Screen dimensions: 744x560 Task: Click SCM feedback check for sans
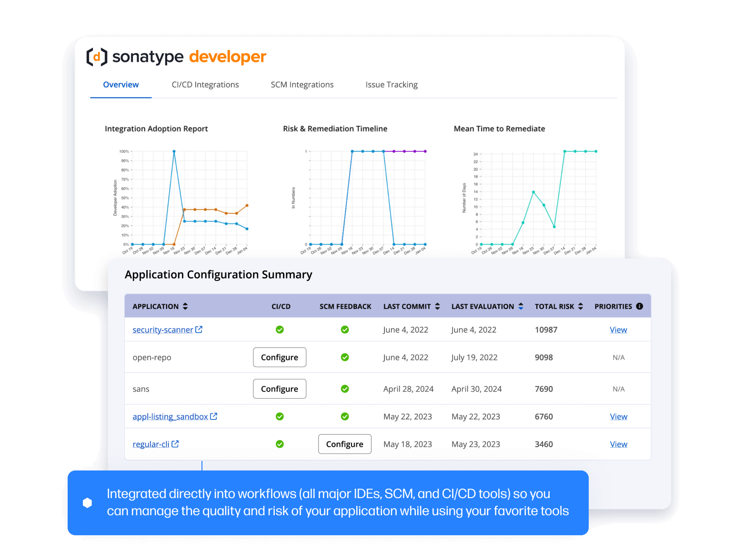click(345, 389)
